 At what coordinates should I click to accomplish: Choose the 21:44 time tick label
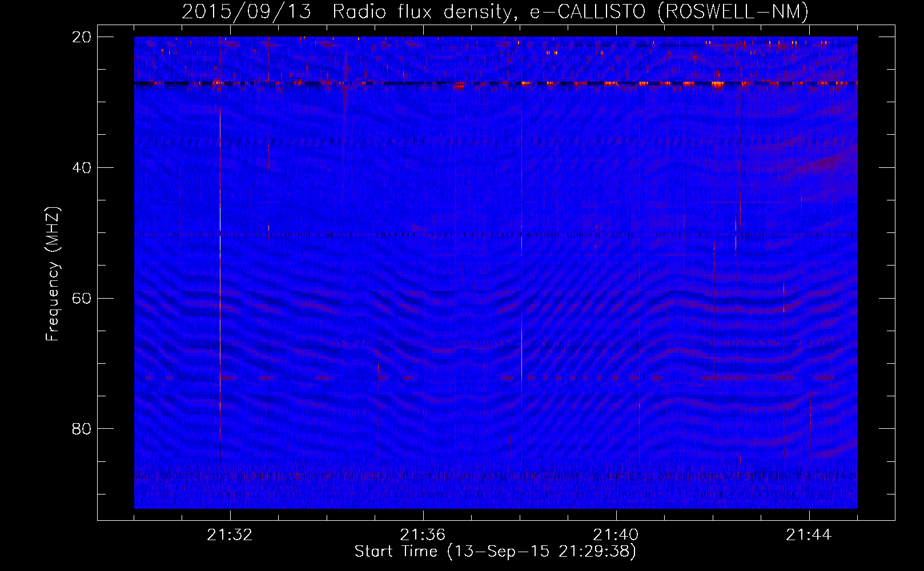[809, 534]
